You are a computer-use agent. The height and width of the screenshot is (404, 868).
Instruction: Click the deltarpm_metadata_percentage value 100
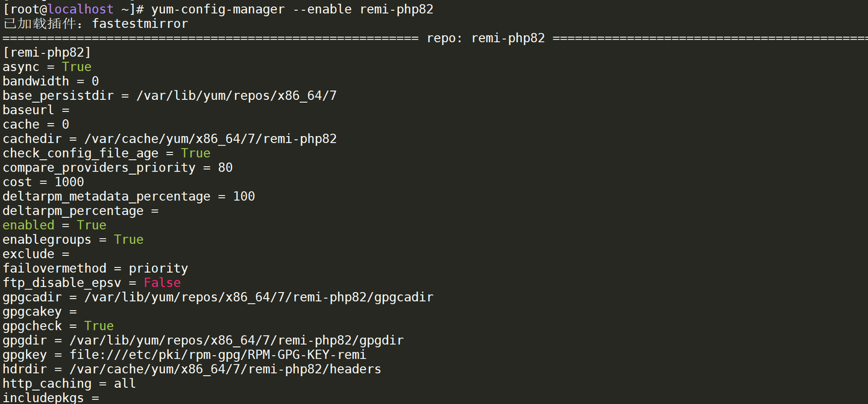pos(244,196)
